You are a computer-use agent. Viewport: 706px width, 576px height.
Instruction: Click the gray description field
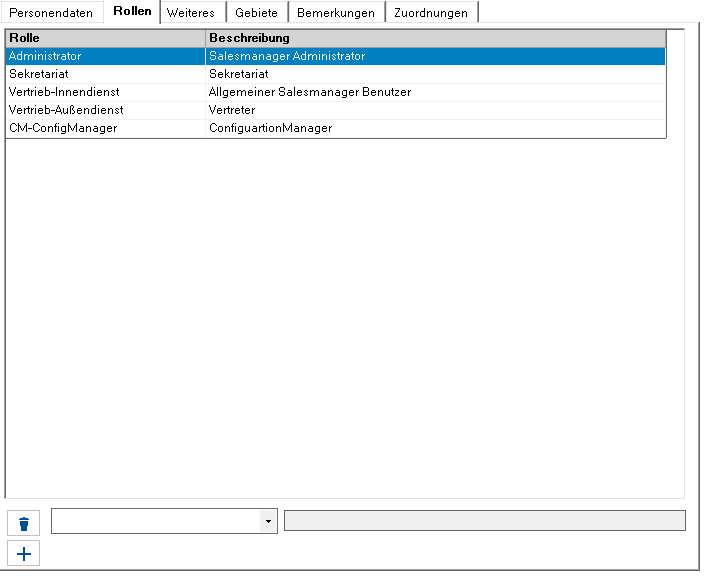coord(484,521)
